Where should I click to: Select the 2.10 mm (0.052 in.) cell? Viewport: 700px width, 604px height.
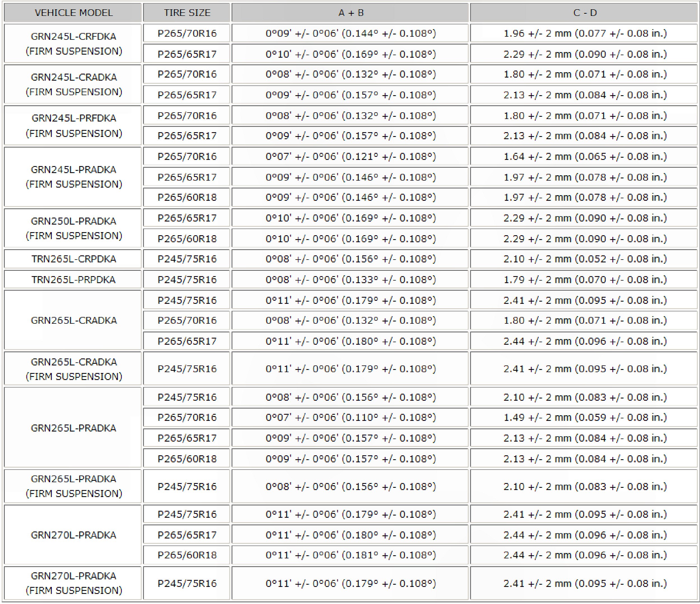tap(585, 259)
